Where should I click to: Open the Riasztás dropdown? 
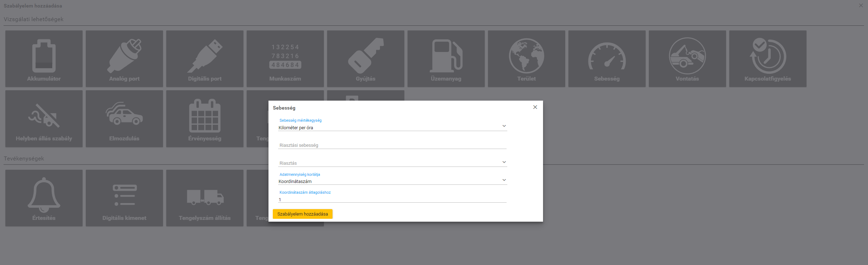click(392, 163)
